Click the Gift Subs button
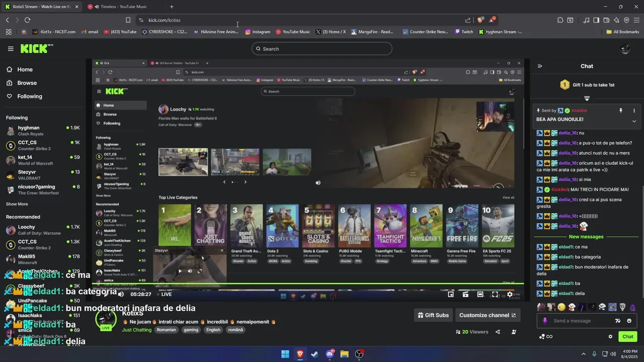The width and height of the screenshot is (644, 362). click(433, 315)
